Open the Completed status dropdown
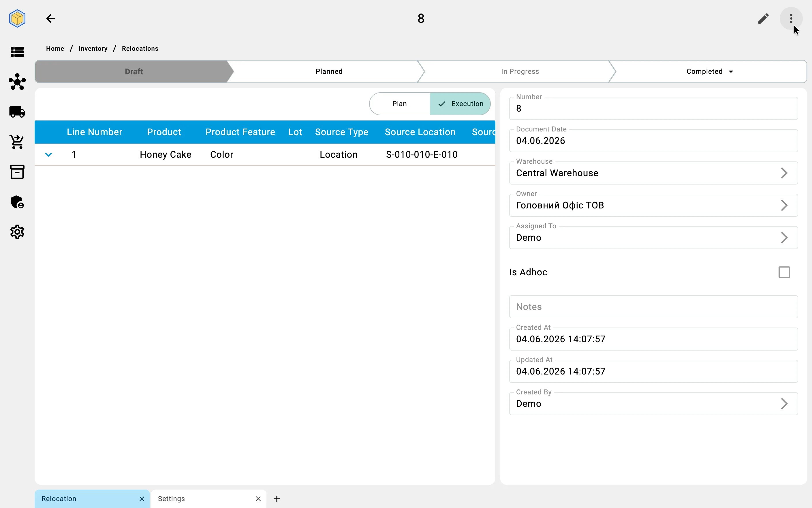 710,72
